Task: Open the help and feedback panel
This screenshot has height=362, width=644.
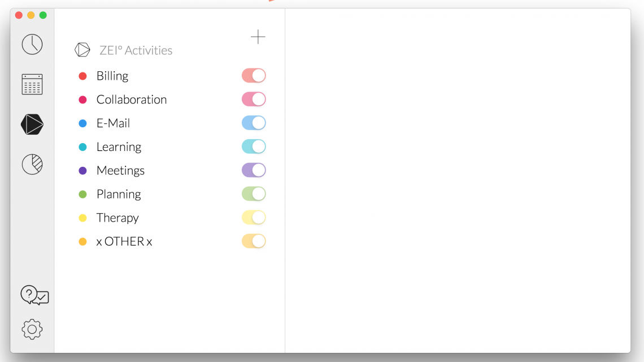Action: (x=34, y=295)
